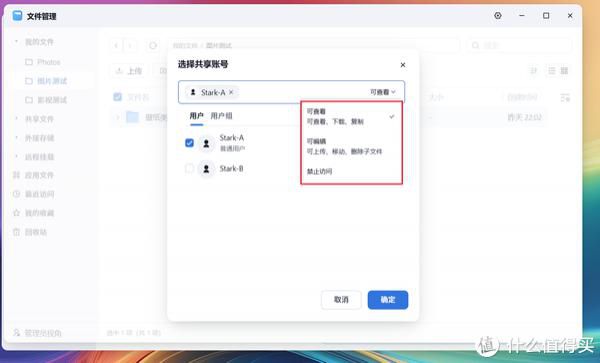Click the 昨天 22:02 modified time

[524, 117]
